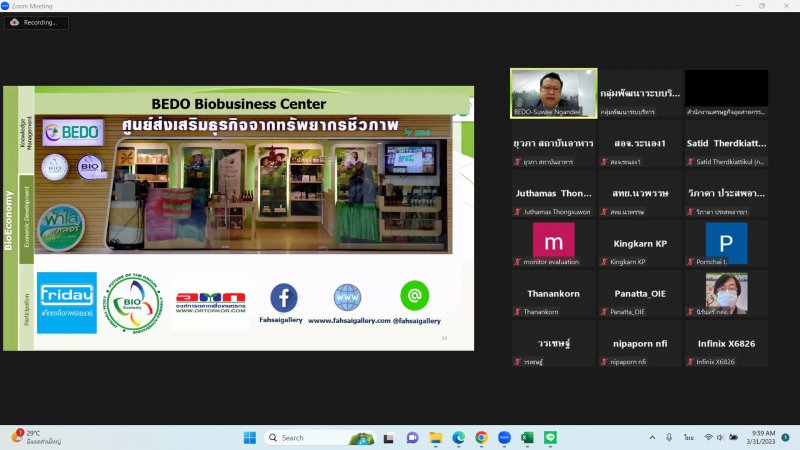
Task: Click the ortorkor.com logo on slide
Action: [211, 302]
